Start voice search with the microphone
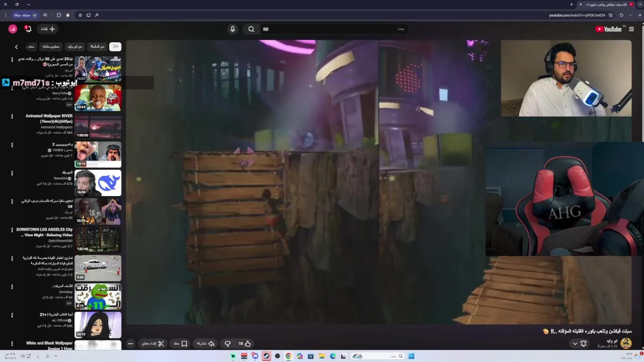Image resolution: width=644 pixels, height=362 pixels. coord(232,29)
